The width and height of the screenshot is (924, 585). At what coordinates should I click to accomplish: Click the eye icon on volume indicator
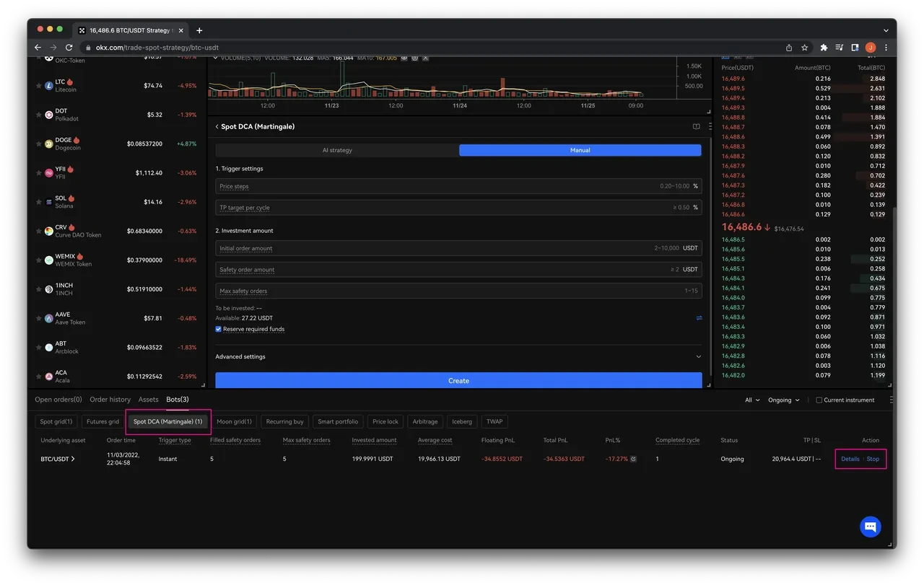(x=405, y=58)
